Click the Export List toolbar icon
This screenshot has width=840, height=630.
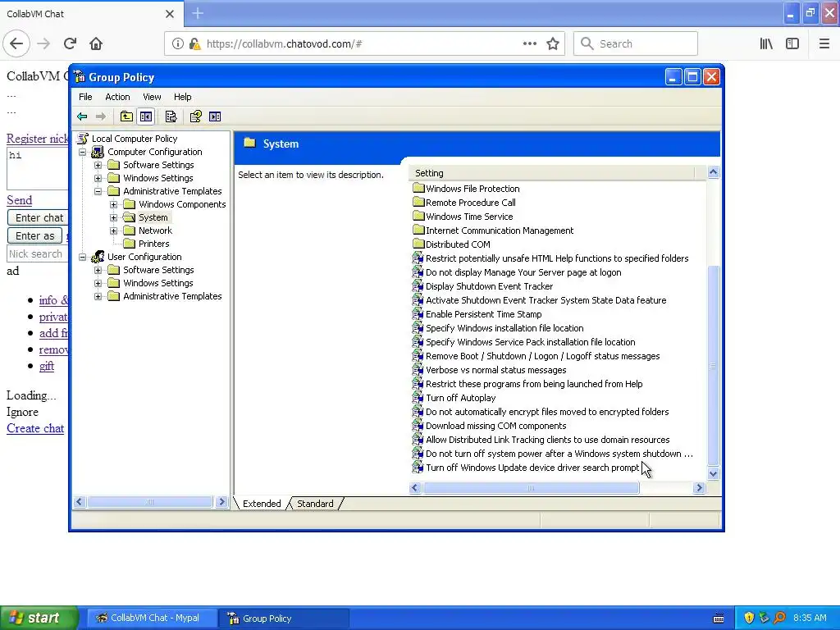[x=171, y=116]
